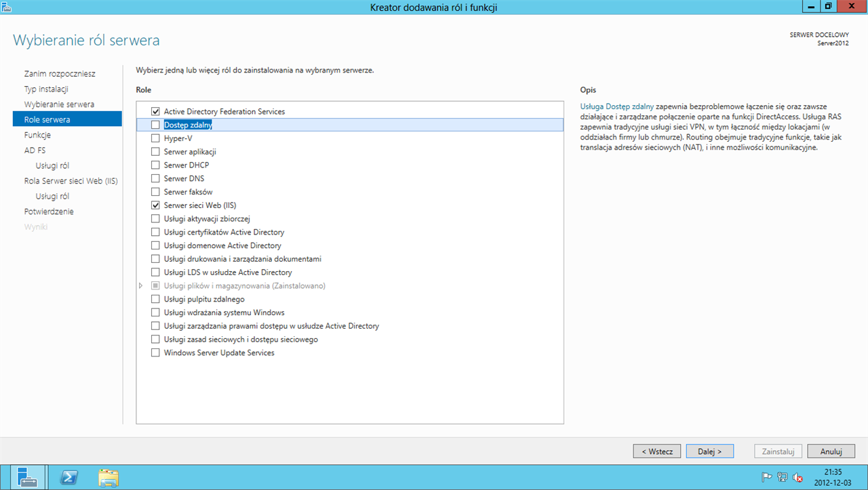Open the Dostęp zdalny link in description
This screenshot has height=490, width=868.
(617, 106)
